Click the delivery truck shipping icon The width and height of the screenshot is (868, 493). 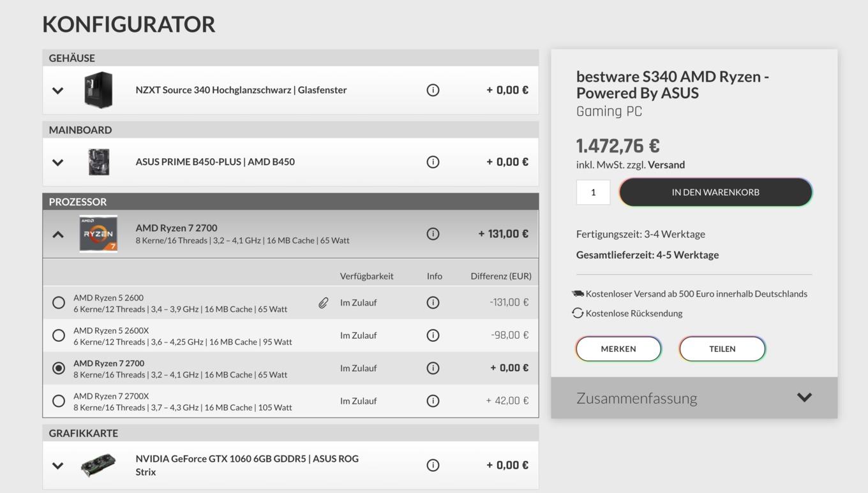578,294
